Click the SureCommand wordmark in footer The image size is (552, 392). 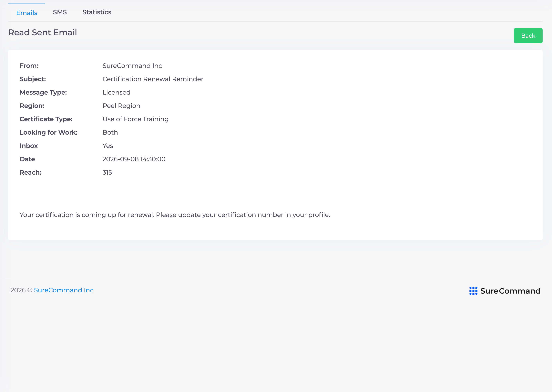click(x=510, y=291)
